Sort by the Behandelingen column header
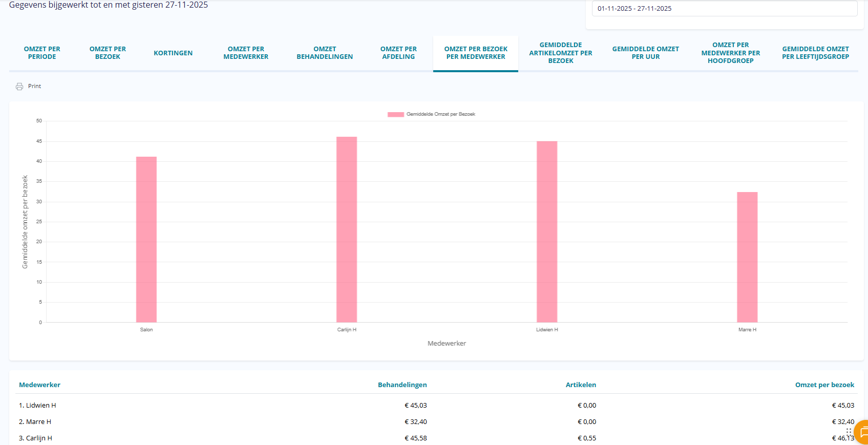 (x=402, y=385)
